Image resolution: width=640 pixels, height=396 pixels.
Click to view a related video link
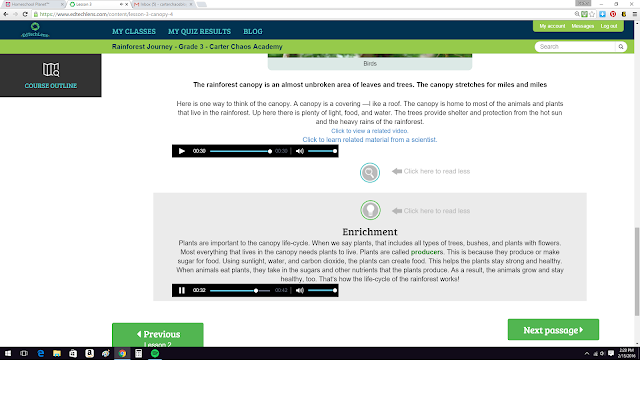click(x=369, y=131)
